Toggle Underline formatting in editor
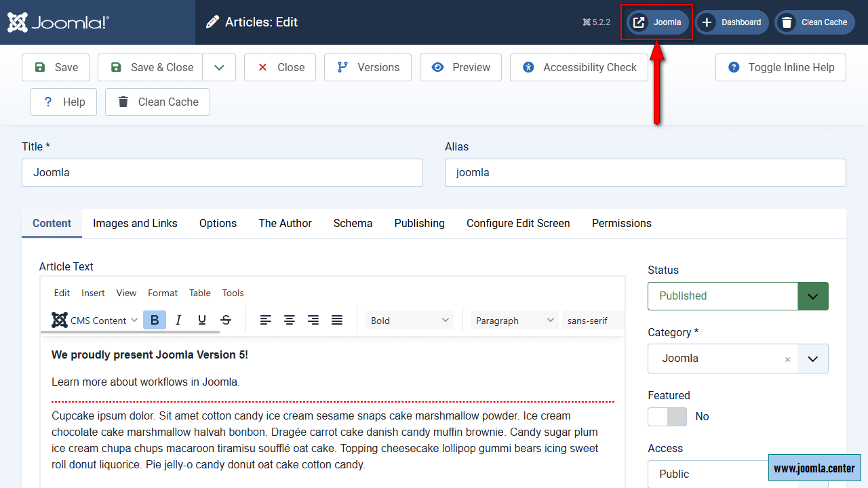 tap(202, 320)
